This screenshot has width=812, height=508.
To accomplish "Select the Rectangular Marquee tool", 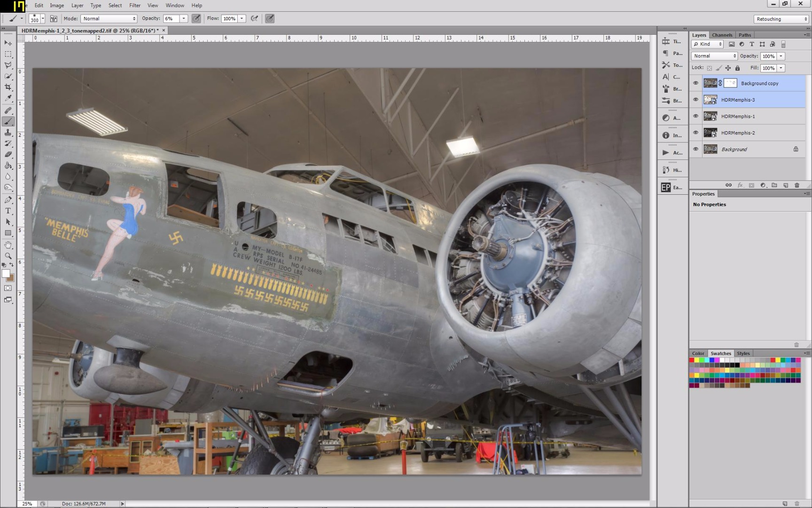I will (x=8, y=54).
